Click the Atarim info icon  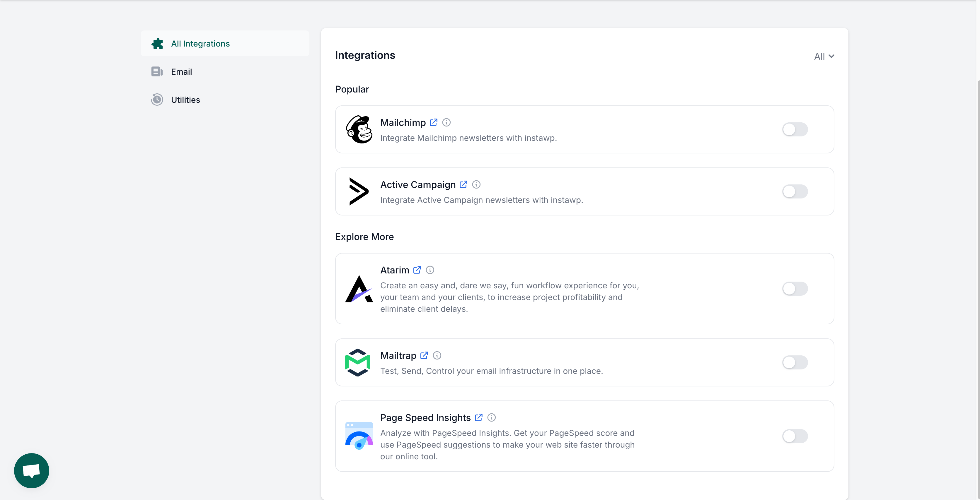coord(430,270)
